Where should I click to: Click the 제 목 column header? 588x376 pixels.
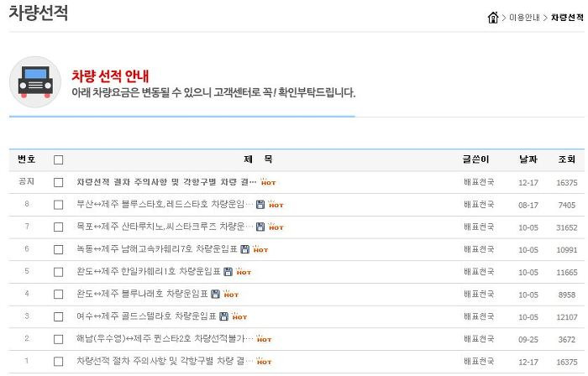258,159
